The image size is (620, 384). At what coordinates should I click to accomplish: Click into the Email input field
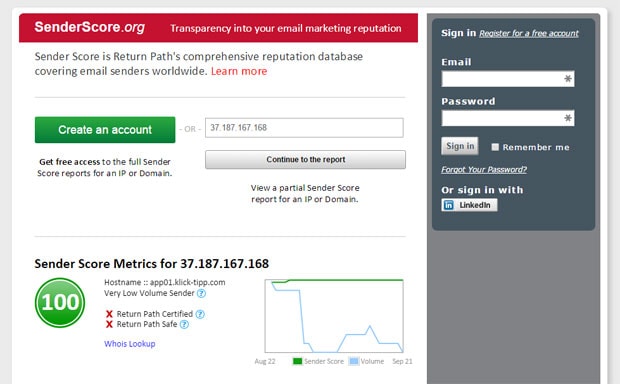[x=508, y=79]
